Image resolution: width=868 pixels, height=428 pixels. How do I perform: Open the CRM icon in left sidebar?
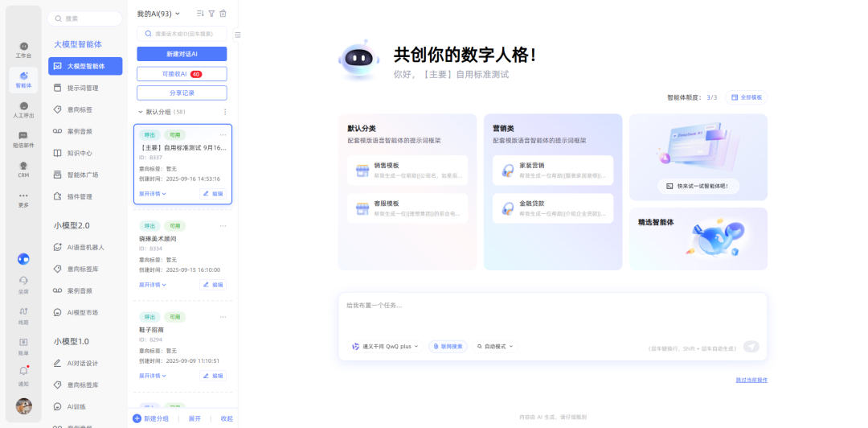click(23, 167)
